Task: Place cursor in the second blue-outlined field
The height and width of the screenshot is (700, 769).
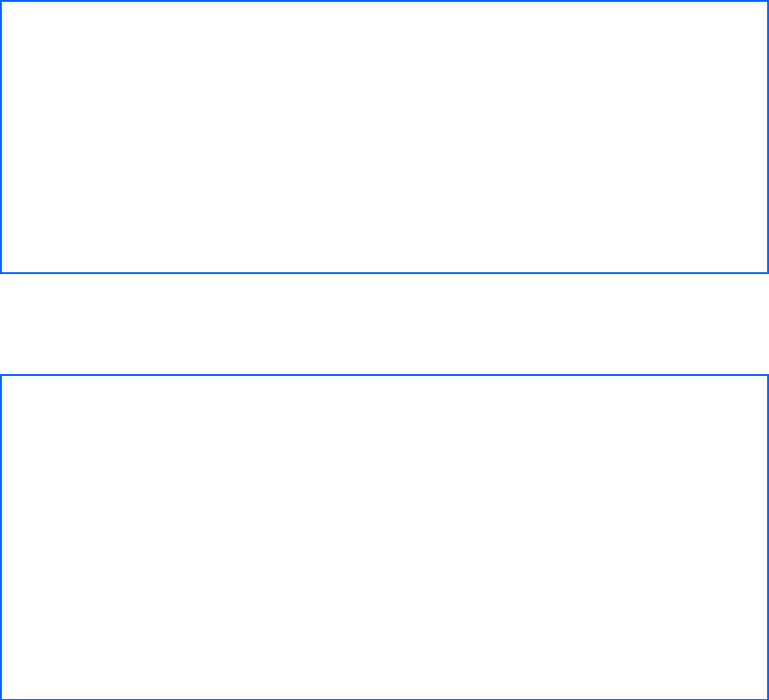Action: 384,537
